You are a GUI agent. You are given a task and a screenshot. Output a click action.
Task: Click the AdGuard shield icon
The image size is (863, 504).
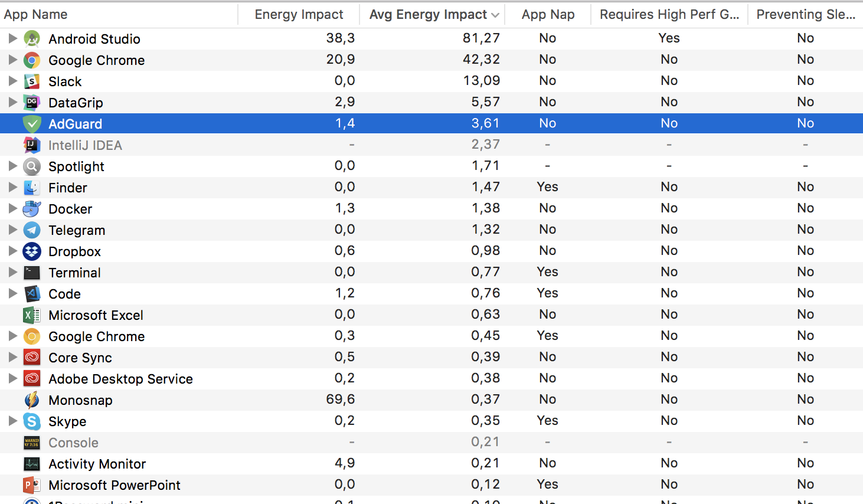(32, 124)
